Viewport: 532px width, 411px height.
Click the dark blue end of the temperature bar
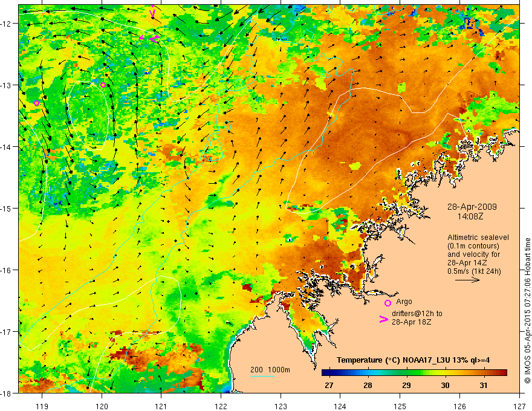(326, 373)
